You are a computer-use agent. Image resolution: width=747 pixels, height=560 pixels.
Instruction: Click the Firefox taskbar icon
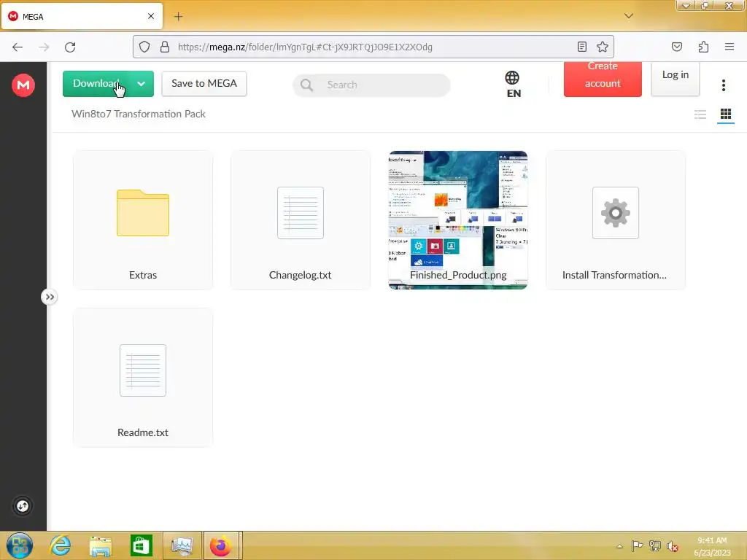tap(220, 545)
